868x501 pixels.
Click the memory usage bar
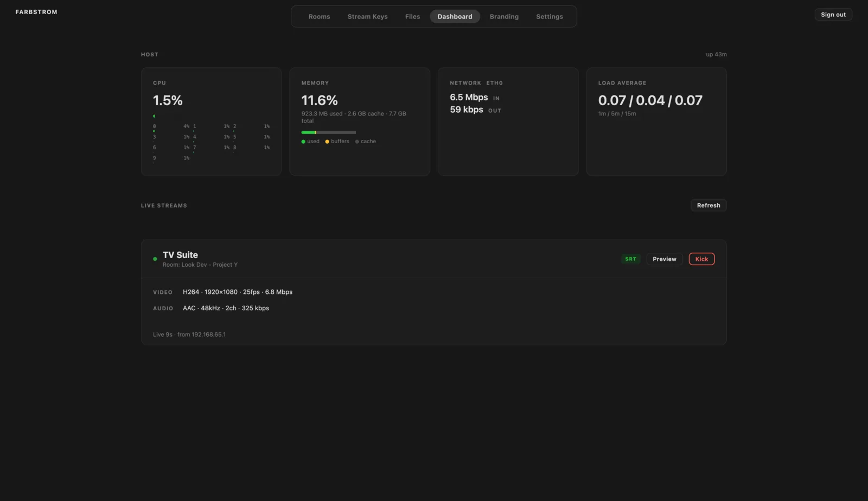pyautogui.click(x=329, y=132)
